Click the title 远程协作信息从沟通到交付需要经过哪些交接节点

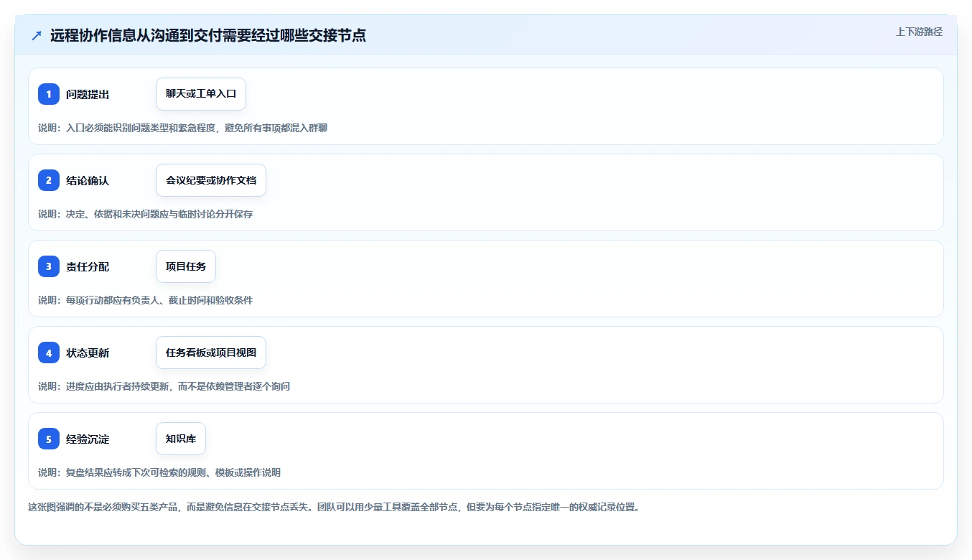208,35
